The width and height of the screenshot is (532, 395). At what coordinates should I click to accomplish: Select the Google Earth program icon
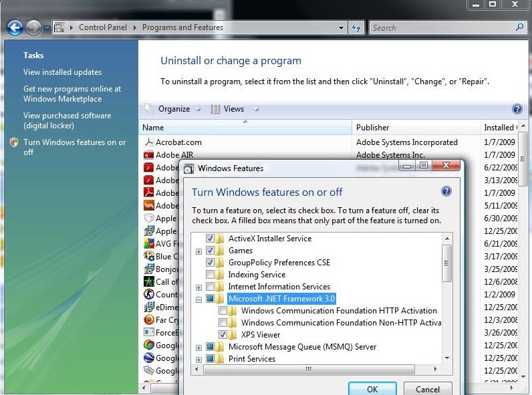(x=148, y=358)
